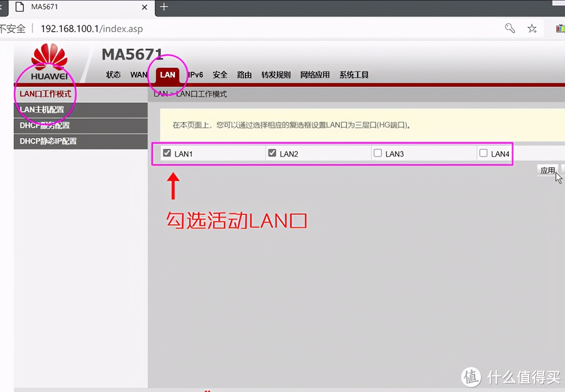565x392 pixels.
Task: Open the 状态 menu tab
Action: pyautogui.click(x=113, y=75)
